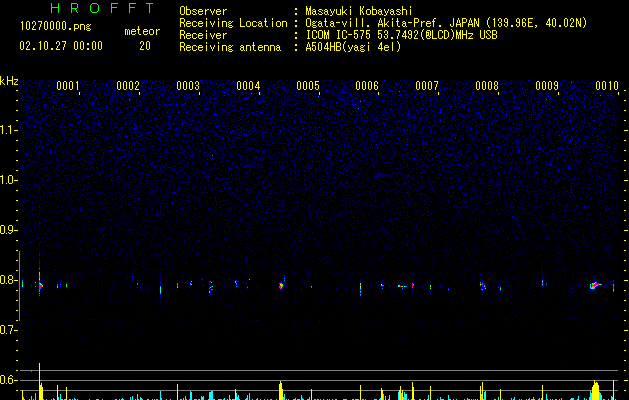
Task: Click the Observer field label
Action: click(203, 11)
